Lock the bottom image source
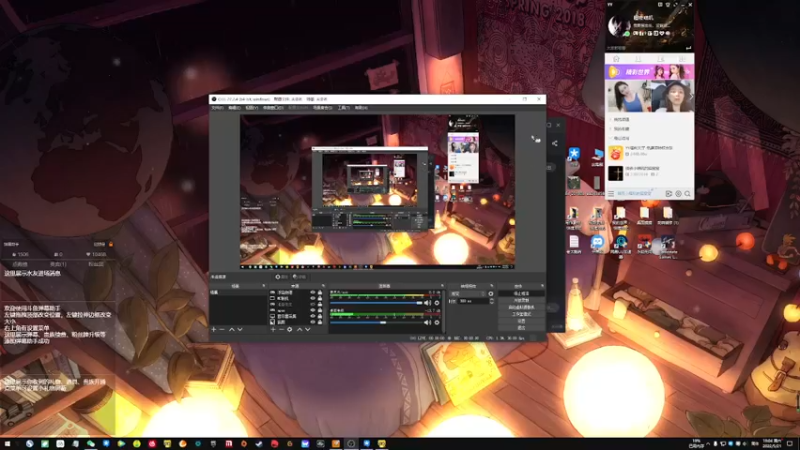 [x=320, y=322]
